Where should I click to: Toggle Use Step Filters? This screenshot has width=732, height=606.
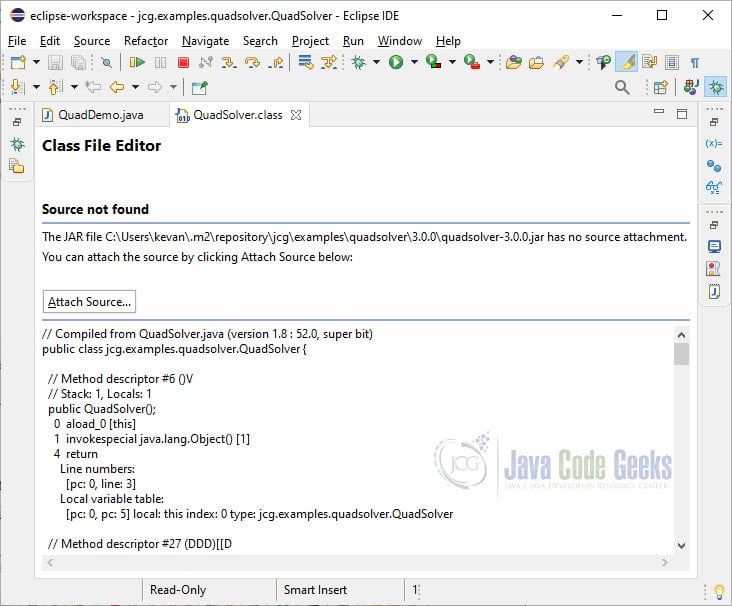329,62
